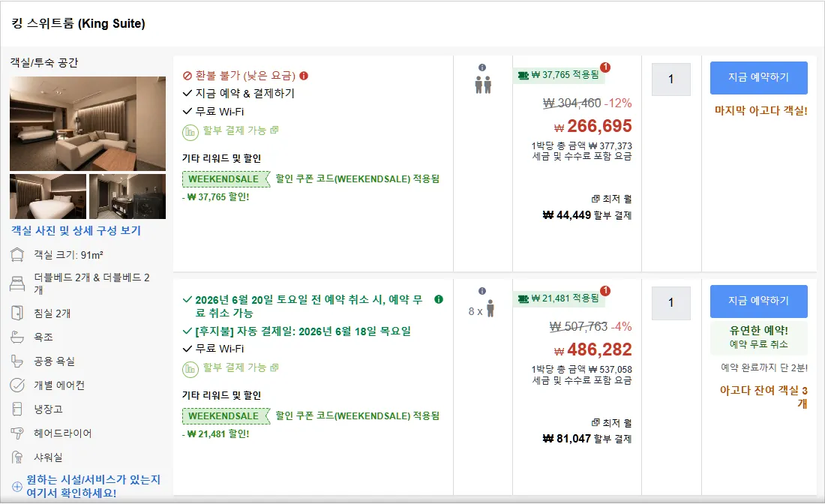Click the installment icon in second rate row
Image resolution: width=825 pixels, height=504 pixels.
tap(190, 369)
